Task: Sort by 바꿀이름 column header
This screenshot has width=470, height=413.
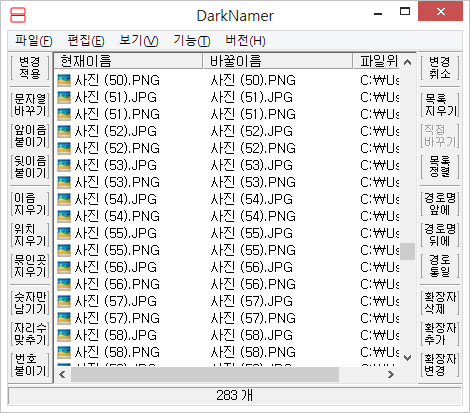Action: [278, 61]
